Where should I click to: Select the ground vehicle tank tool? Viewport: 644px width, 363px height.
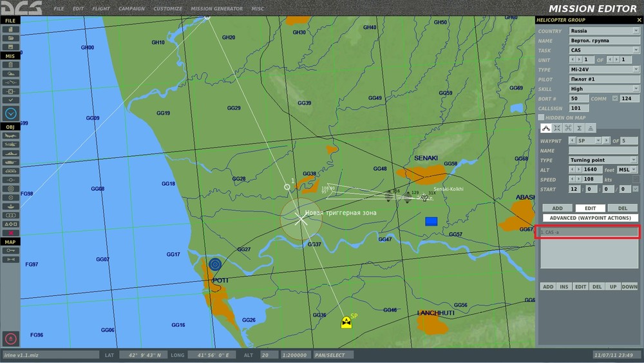coord(11,162)
